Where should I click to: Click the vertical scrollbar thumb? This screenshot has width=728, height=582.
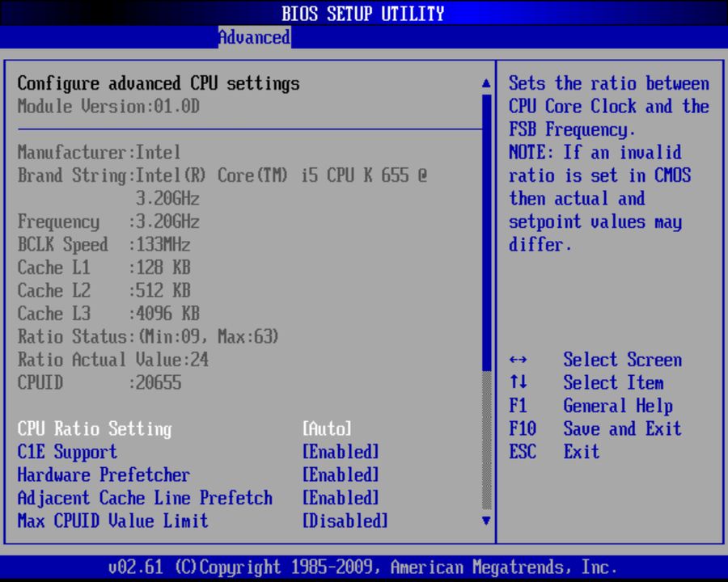(x=487, y=232)
